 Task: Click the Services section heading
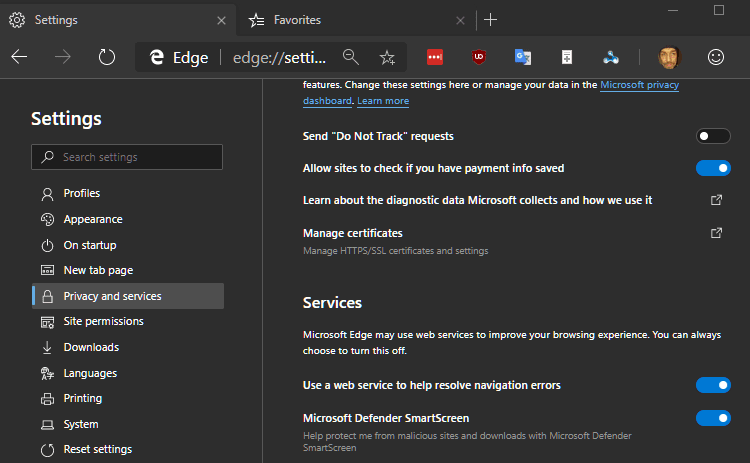tap(332, 303)
